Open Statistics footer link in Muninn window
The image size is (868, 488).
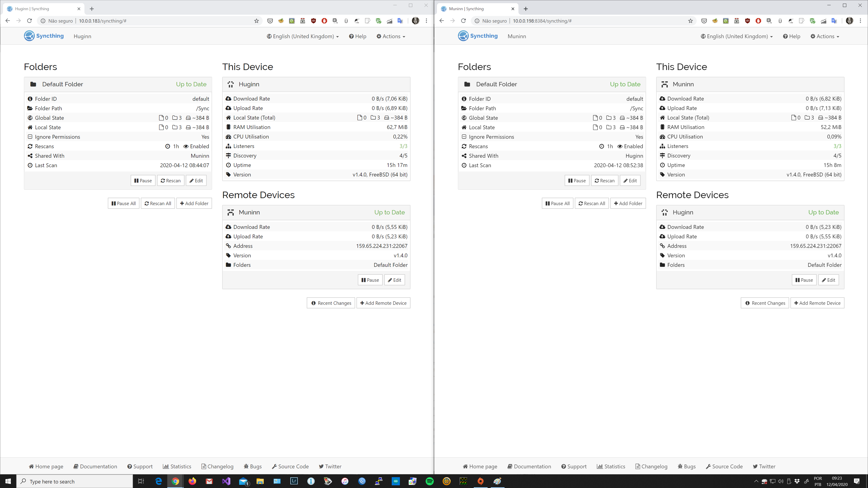coord(611,467)
